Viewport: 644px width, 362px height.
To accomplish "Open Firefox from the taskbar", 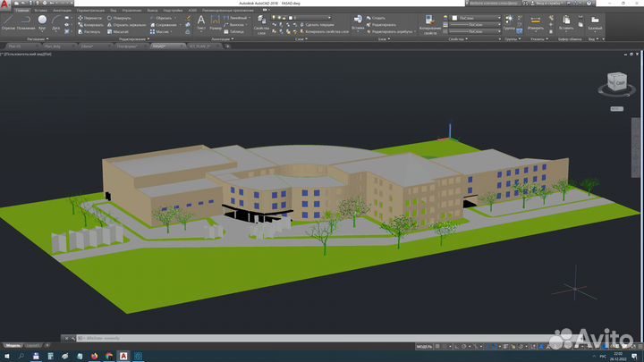I will coord(95,356).
